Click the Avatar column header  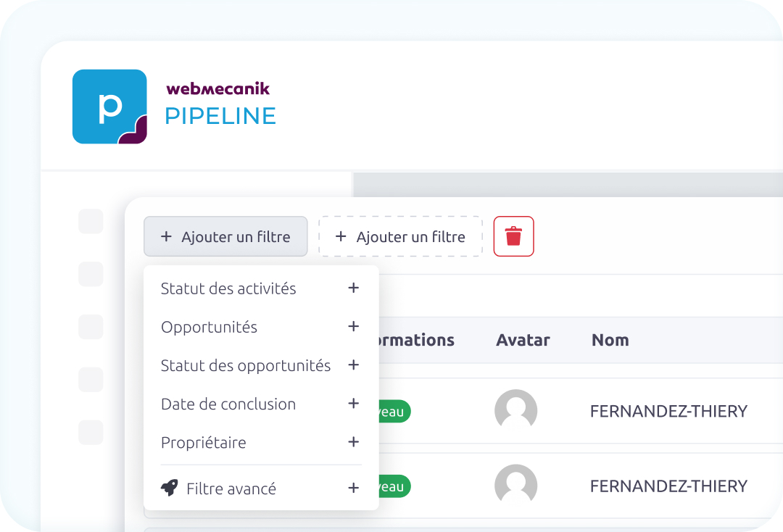tap(523, 340)
